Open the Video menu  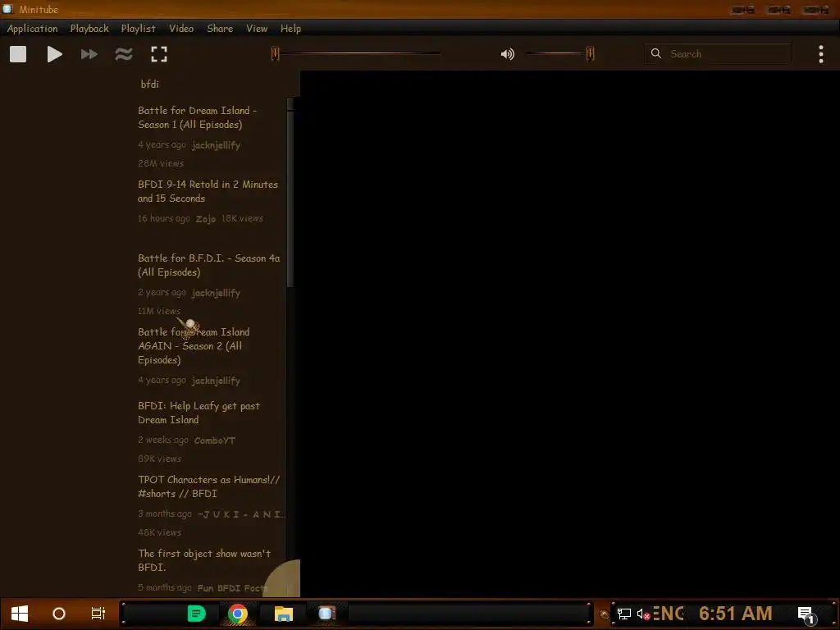(x=181, y=29)
